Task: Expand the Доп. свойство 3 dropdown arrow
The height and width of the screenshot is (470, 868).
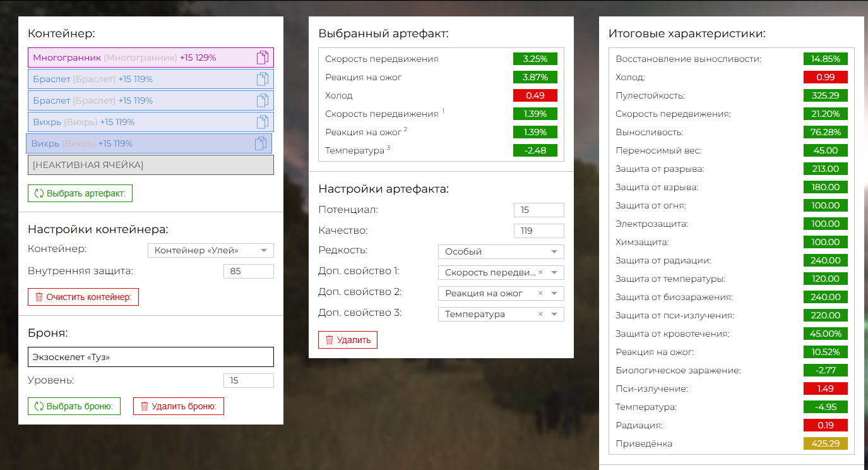Action: coord(554,314)
